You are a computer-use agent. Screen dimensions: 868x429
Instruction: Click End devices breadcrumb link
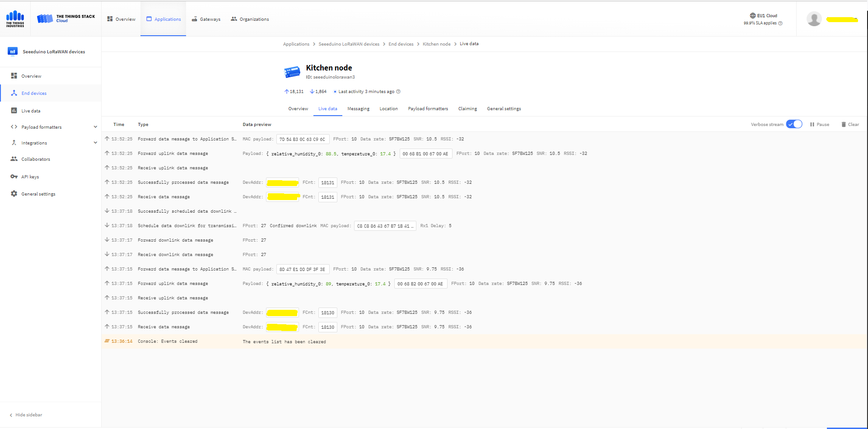(401, 44)
